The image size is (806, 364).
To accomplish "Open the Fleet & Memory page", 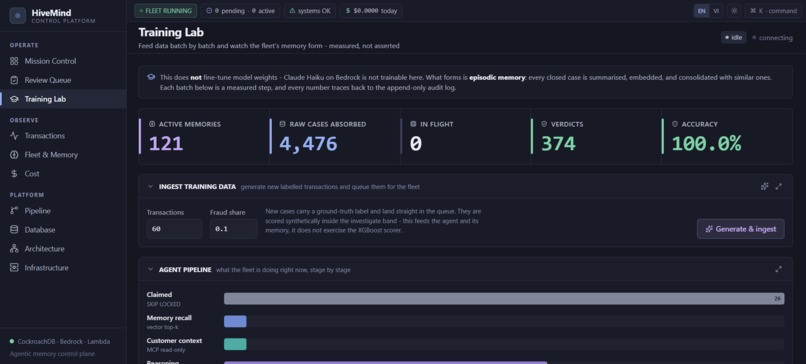I will 63,155.
